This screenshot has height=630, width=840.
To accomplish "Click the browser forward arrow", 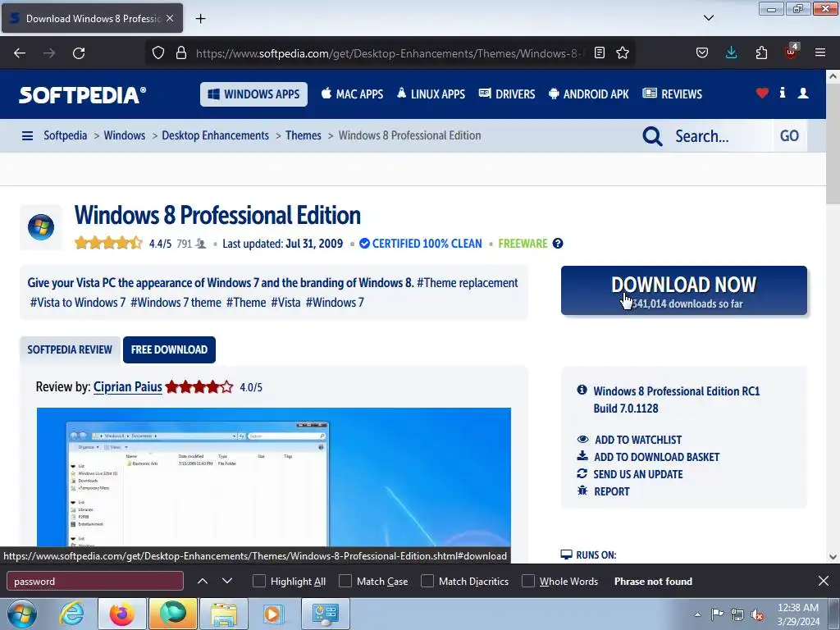I will point(49,53).
